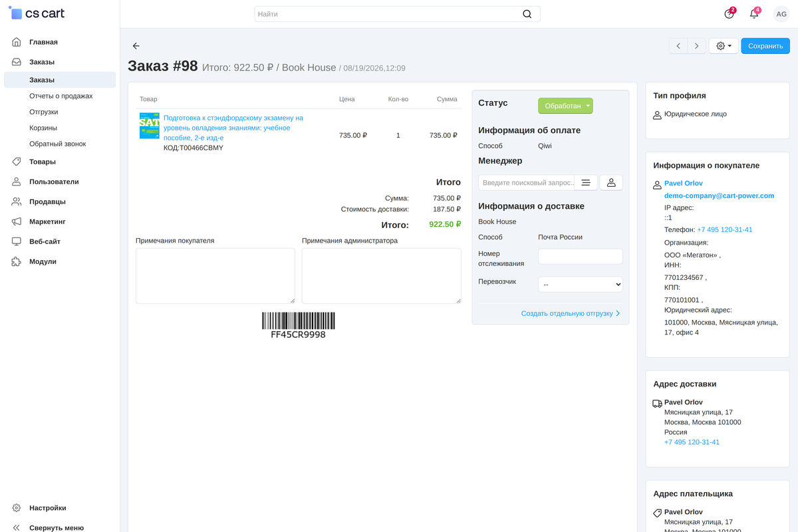Viewport: 798px width, 532px height.
Task: Click the SAT book product thumbnail
Action: [x=149, y=126]
